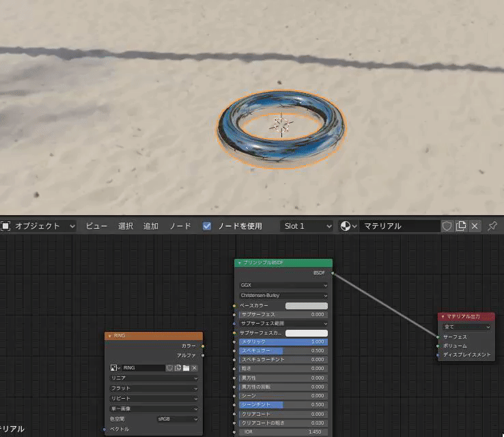504x437 pixels.
Task: Adjust the メタリック slider
Action: [283, 342]
